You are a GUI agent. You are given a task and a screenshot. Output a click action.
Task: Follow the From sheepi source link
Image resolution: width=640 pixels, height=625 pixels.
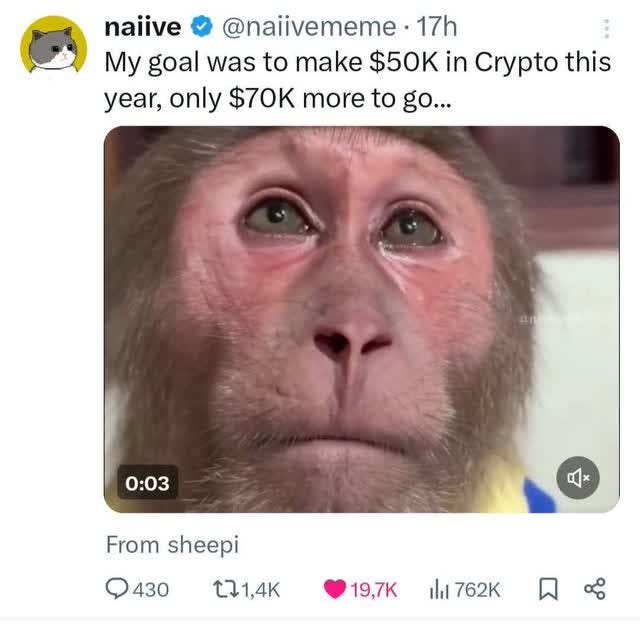(172, 545)
